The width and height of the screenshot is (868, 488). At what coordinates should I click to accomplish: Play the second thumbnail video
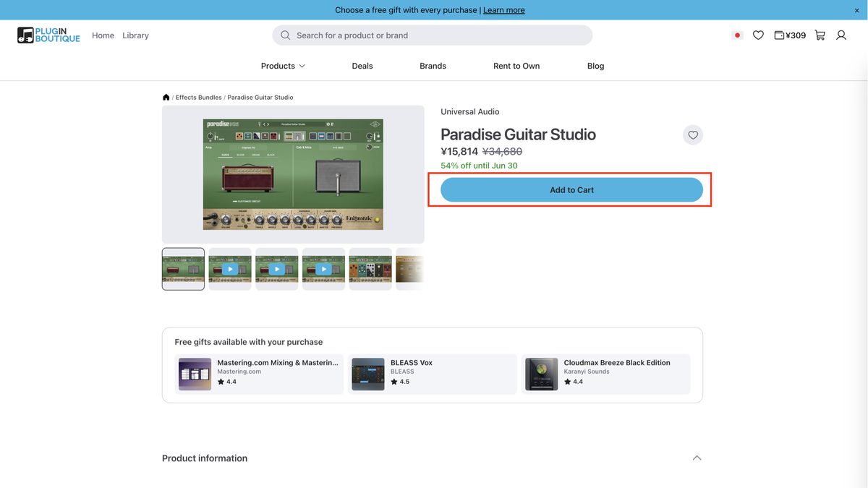point(230,269)
